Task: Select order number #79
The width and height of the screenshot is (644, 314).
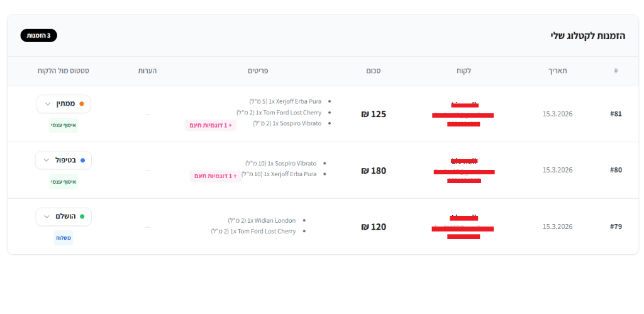Action: [x=616, y=227]
